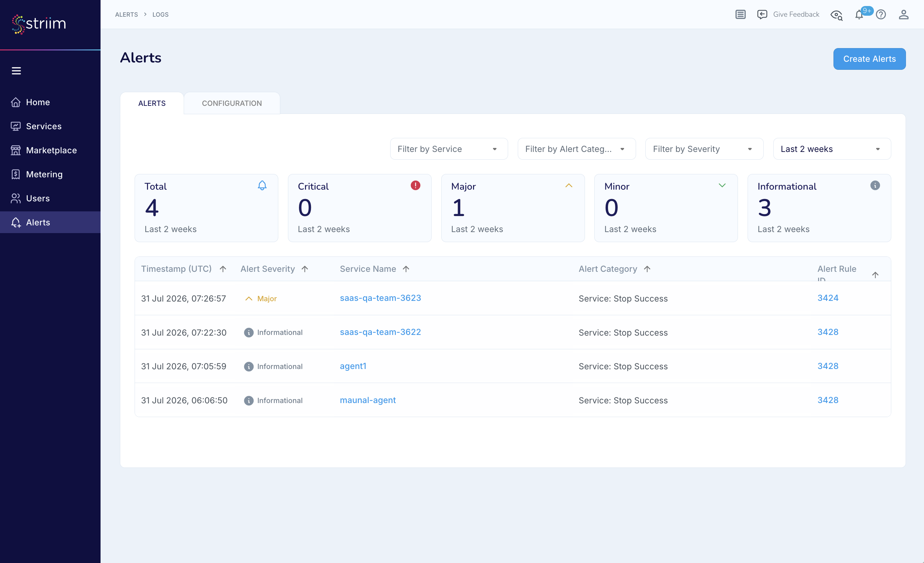Select Alerts in the sidebar
Image resolution: width=924 pixels, height=563 pixels.
point(50,222)
